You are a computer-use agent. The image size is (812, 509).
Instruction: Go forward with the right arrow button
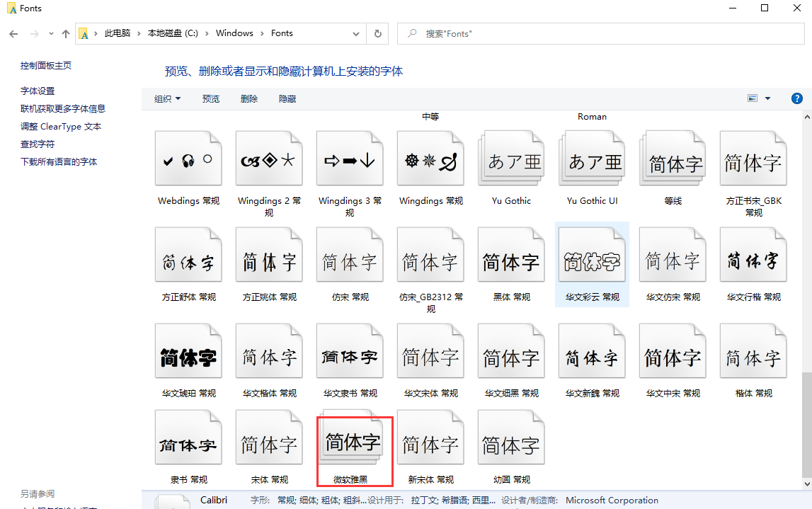(x=34, y=34)
